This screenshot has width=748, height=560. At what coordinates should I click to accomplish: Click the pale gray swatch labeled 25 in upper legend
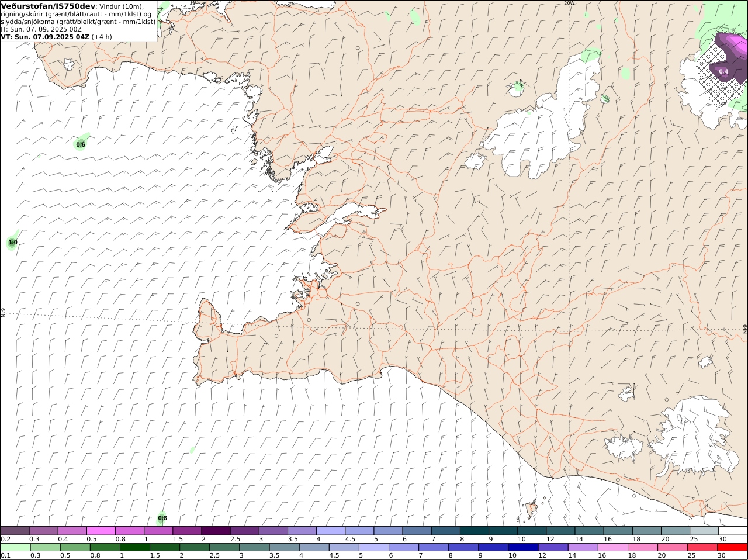(x=704, y=531)
